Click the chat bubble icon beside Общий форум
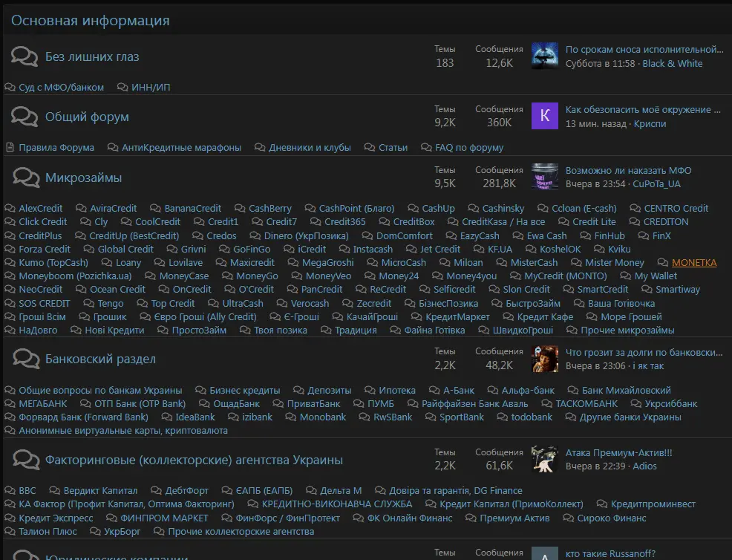 [x=25, y=117]
